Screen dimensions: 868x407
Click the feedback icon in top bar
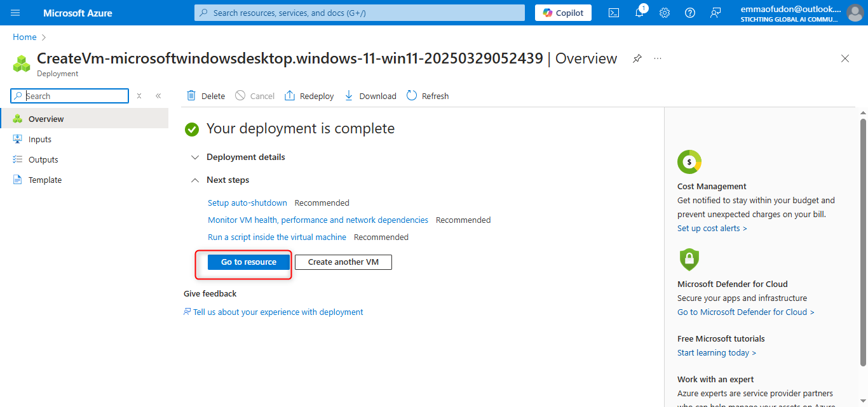pyautogui.click(x=716, y=13)
